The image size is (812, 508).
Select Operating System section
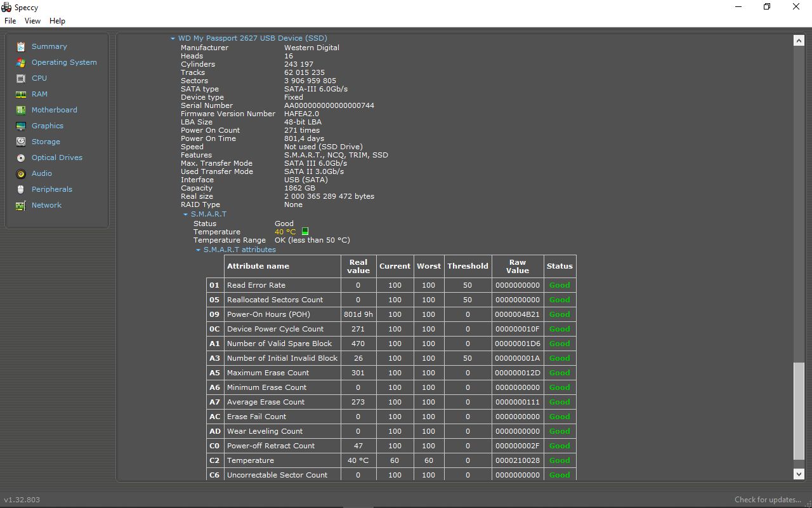(x=64, y=62)
